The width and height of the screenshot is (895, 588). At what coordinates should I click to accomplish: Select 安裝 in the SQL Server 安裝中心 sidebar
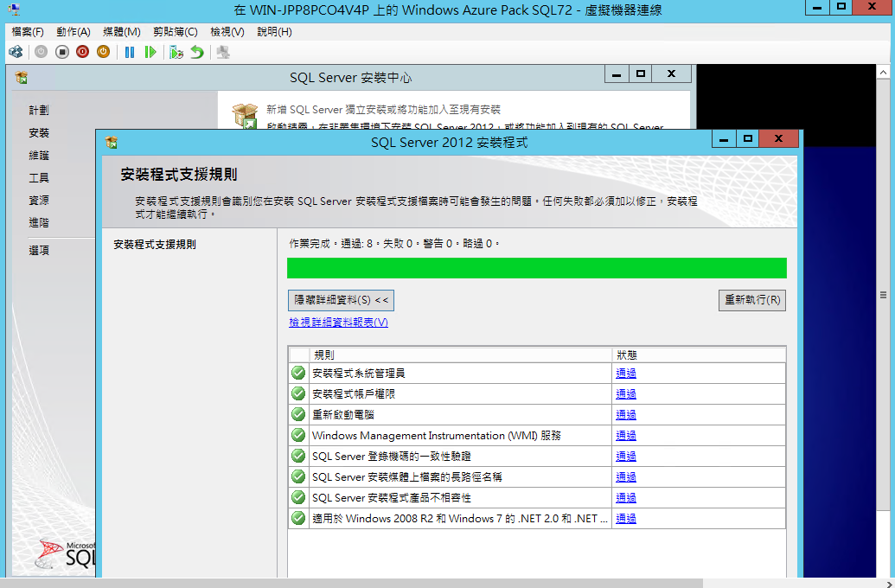click(39, 133)
